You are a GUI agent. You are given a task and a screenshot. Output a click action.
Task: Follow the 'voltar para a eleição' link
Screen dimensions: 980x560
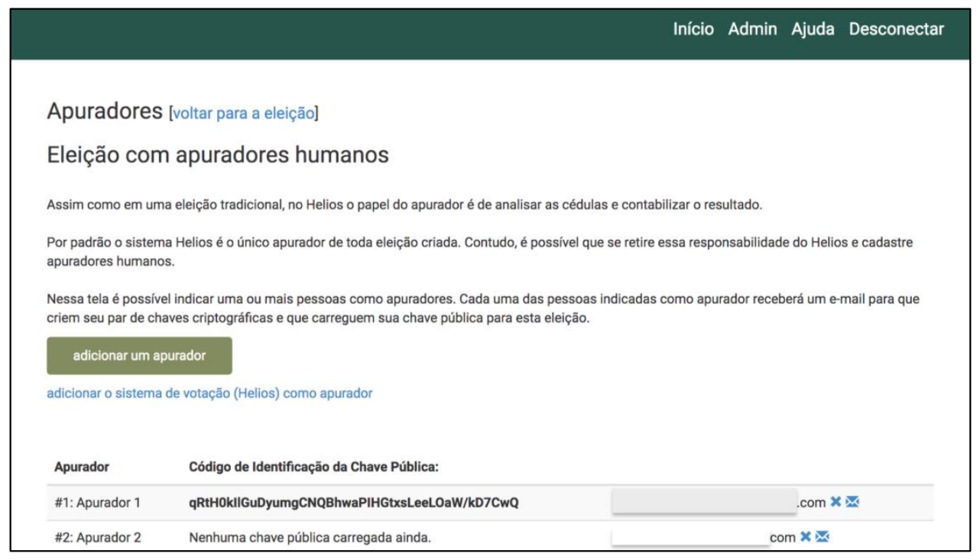243,113
